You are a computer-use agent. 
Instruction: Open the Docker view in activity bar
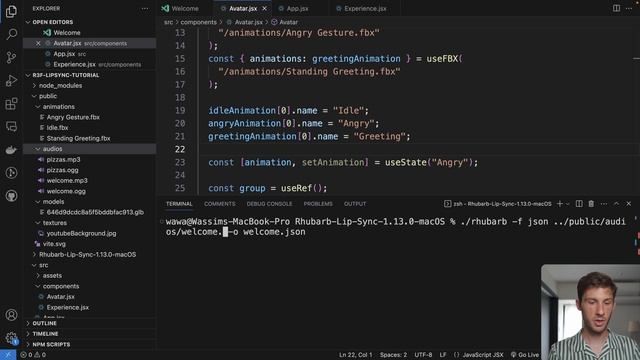coord(11,150)
